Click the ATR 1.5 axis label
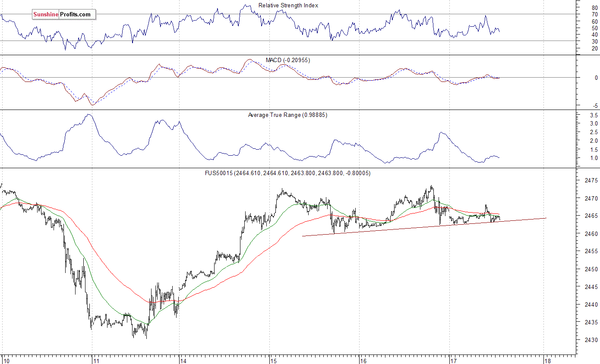Image resolution: width=600 pixels, height=364 pixels. click(x=594, y=150)
